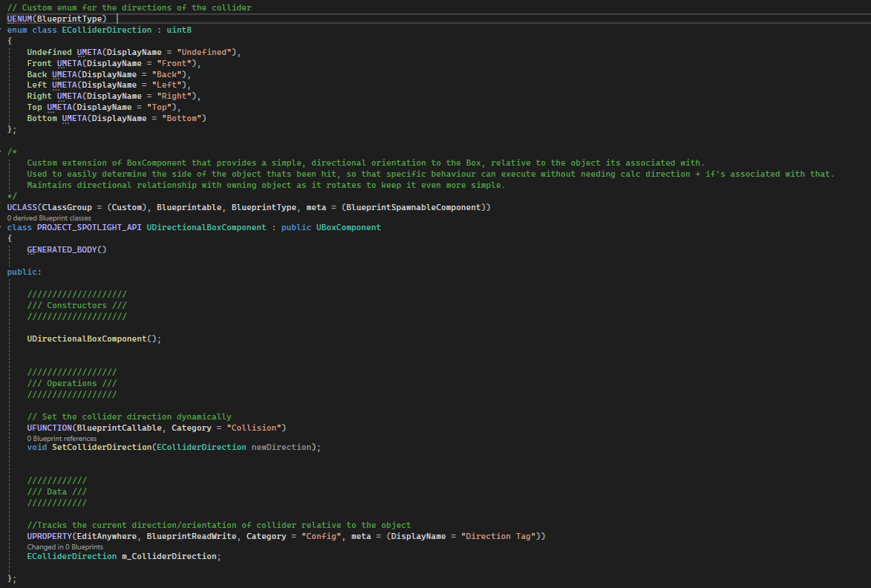Image resolution: width=871 pixels, height=588 pixels.
Task: Open the "Changed in 0 Blueprints" CodeLens link
Action: pos(65,546)
